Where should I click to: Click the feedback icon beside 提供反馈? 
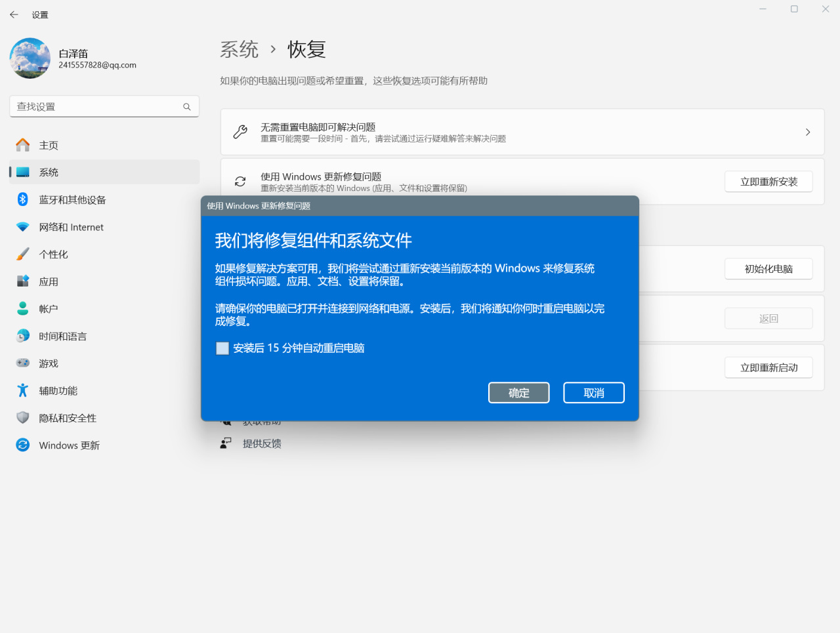(x=226, y=443)
